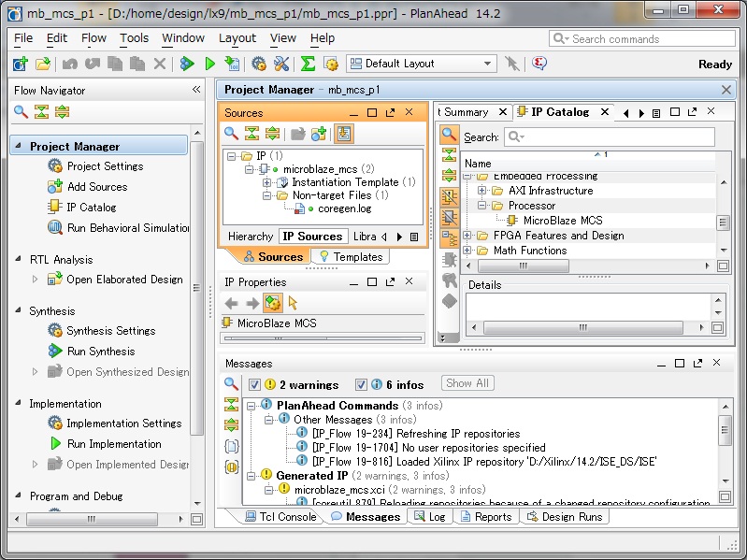Viewport: 747px width, 560px height.
Task: Open the Flow menu
Action: click(93, 38)
